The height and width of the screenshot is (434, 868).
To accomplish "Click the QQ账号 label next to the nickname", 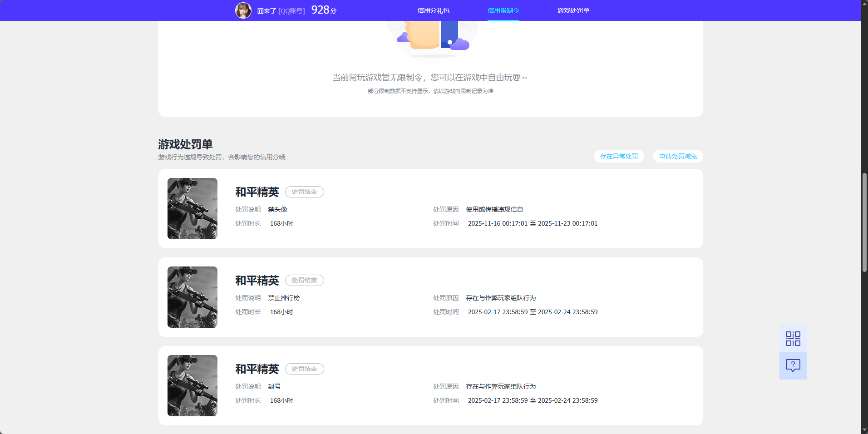I will coord(292,10).
